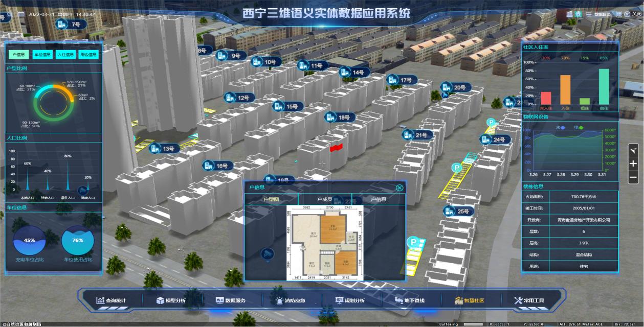Open the 数据目录 data catalog menu
This screenshot has width=644, height=327.
599,15
